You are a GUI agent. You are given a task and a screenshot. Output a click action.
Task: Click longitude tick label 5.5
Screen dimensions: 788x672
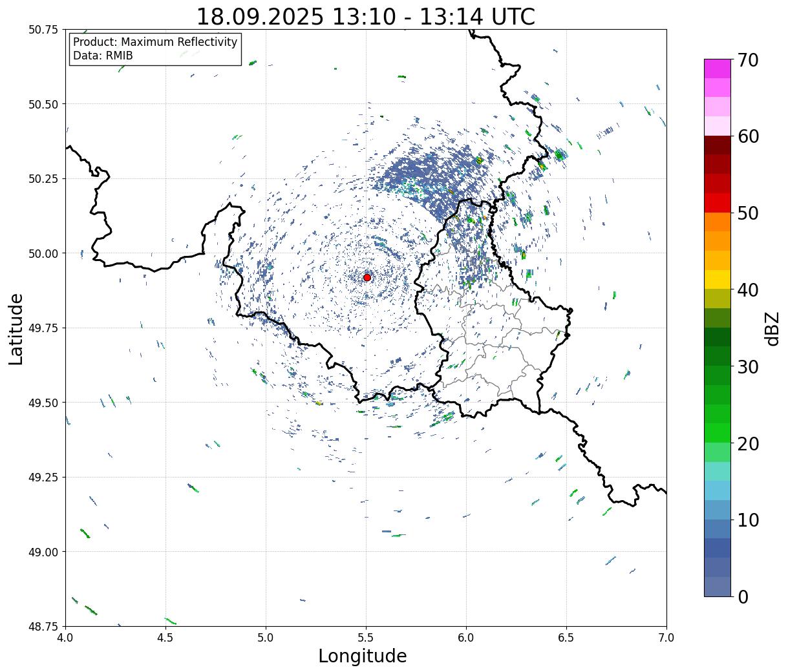pos(366,638)
